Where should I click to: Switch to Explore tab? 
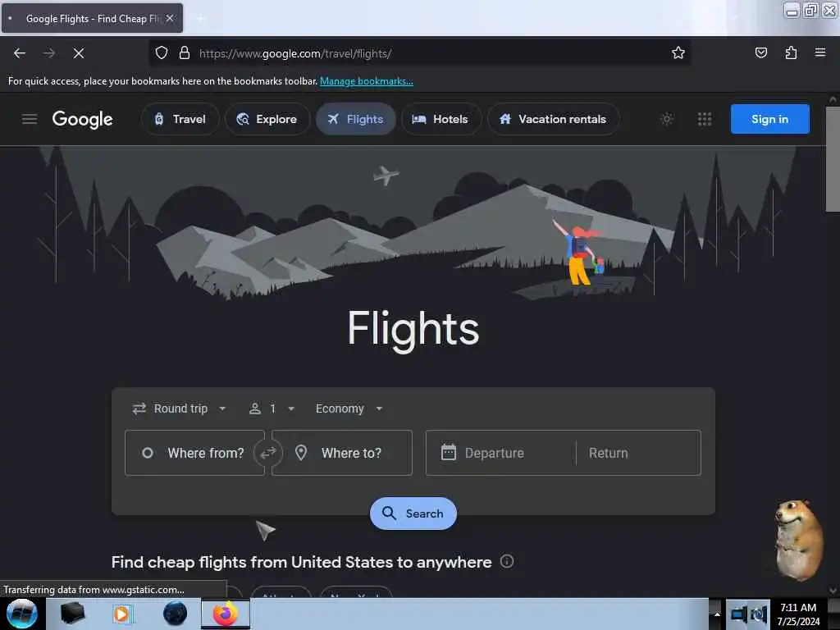click(x=267, y=119)
